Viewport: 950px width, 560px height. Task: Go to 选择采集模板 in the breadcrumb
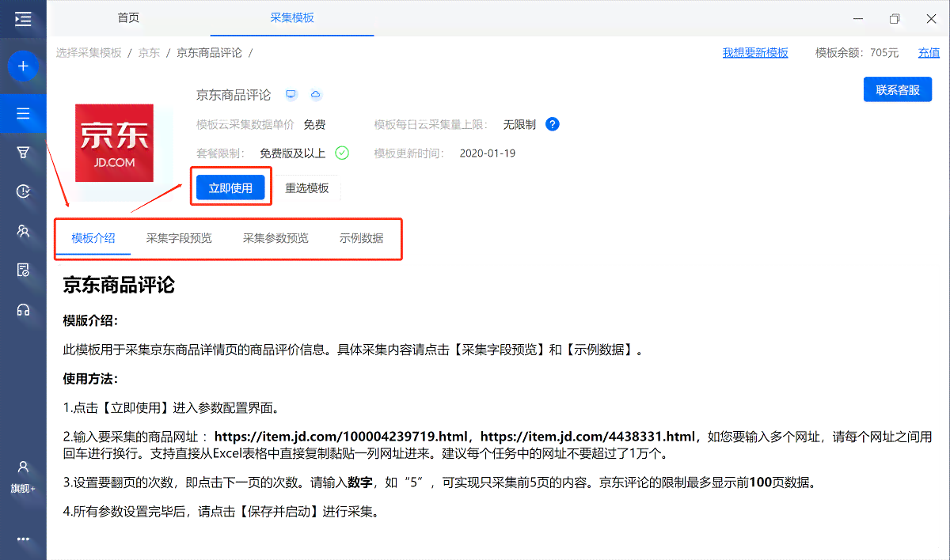[89, 53]
